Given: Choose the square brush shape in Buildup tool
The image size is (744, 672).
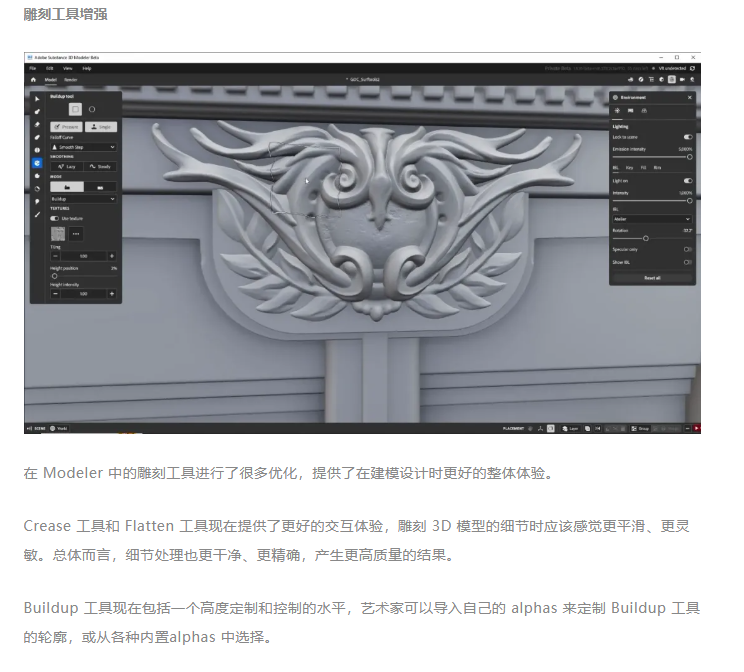Looking at the screenshot, I should 75,109.
